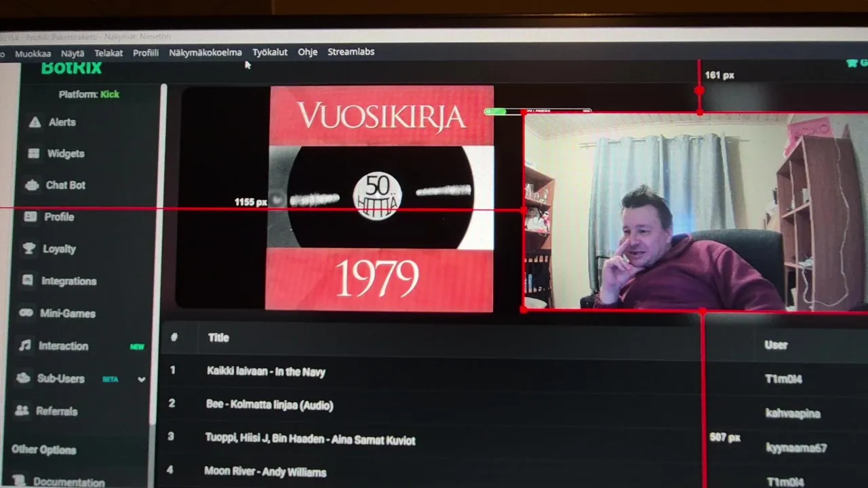Viewport: 868px width, 488px height.
Task: Click the Documentation icon
Action: pyautogui.click(x=20, y=481)
